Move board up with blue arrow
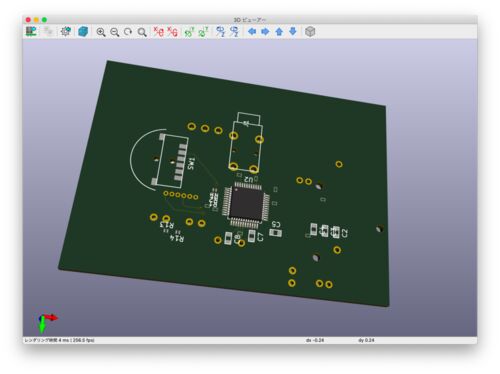500x374 pixels. [x=279, y=32]
